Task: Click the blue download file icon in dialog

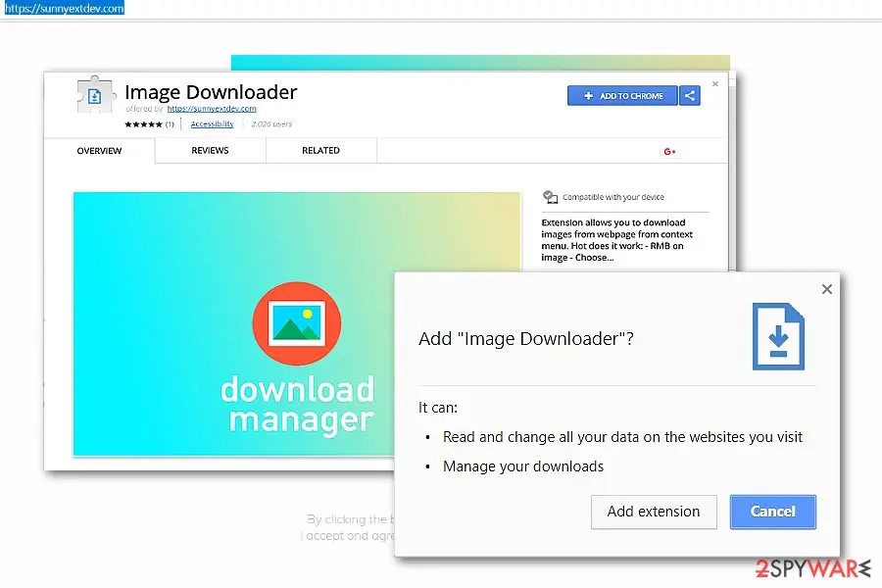Action: click(778, 336)
